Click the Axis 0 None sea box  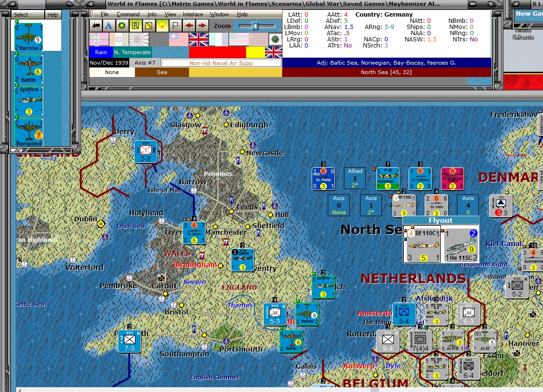pos(339,205)
